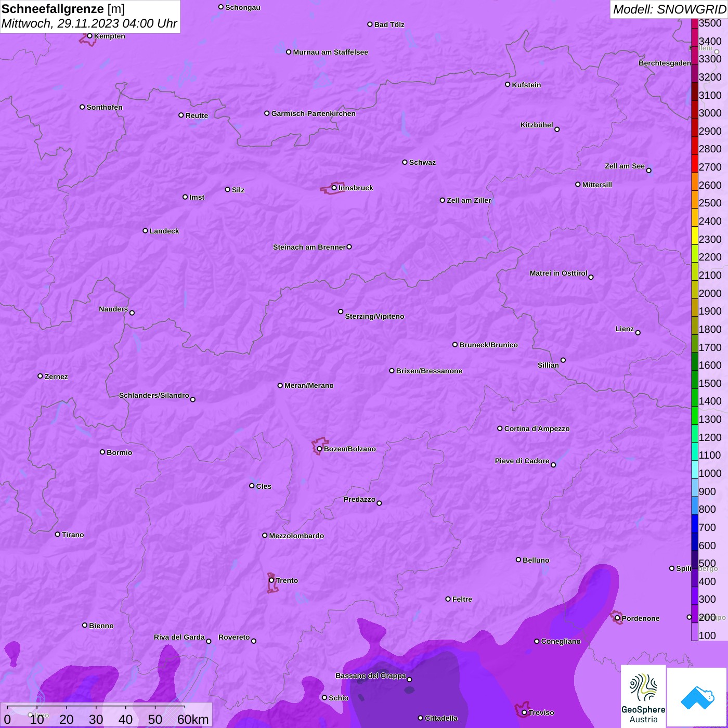This screenshot has width=728, height=728.
Task: Click the Bassano del Grappa marker
Action: pos(409,679)
